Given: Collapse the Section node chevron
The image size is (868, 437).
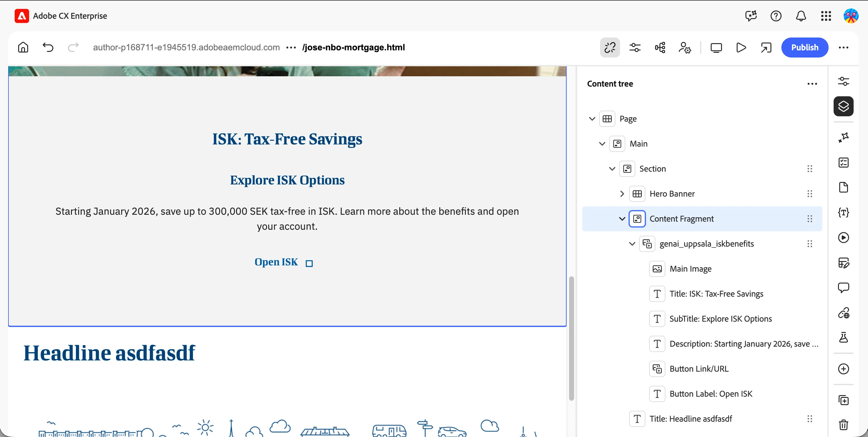Looking at the screenshot, I should tap(612, 169).
